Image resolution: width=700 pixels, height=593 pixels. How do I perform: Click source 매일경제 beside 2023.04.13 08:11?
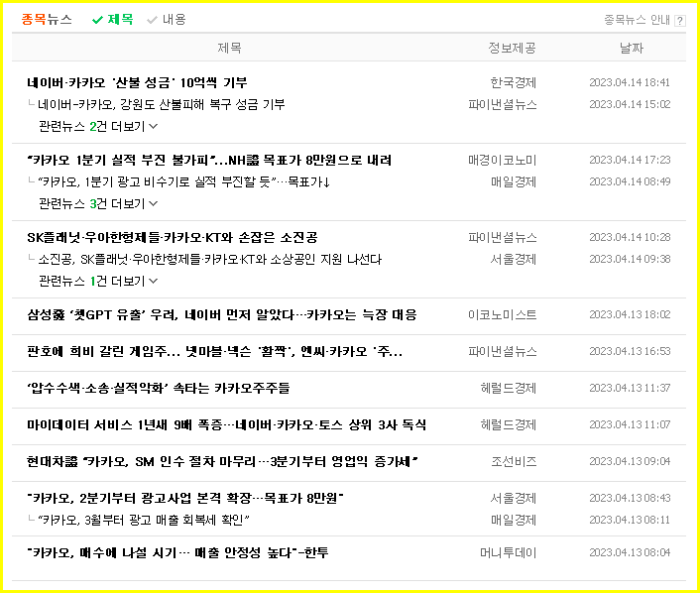click(514, 520)
